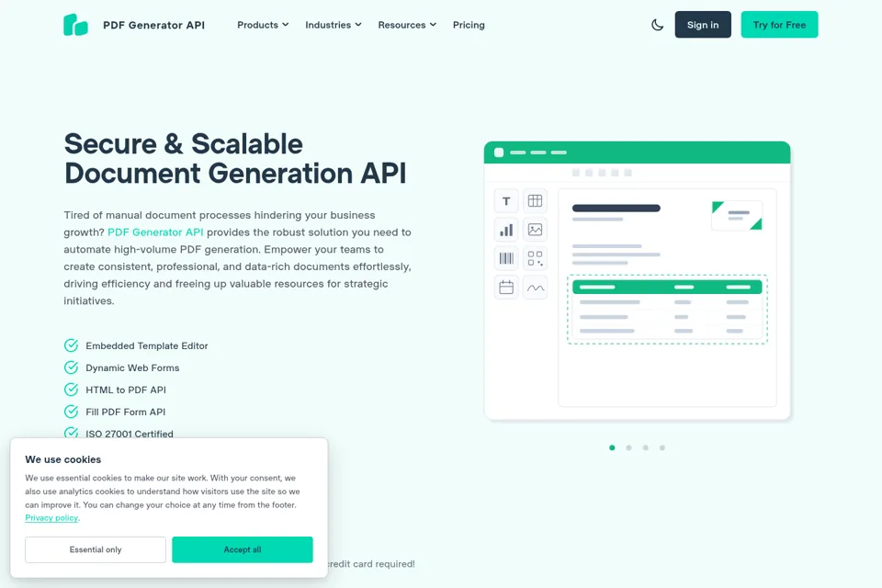Go to the Pricing page
The height and width of the screenshot is (588, 882).
[x=469, y=25]
